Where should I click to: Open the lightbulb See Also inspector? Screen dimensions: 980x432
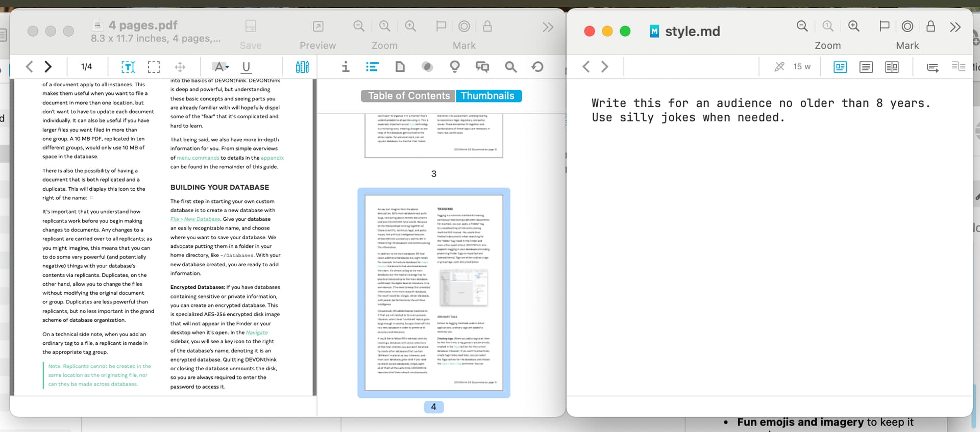tap(454, 67)
